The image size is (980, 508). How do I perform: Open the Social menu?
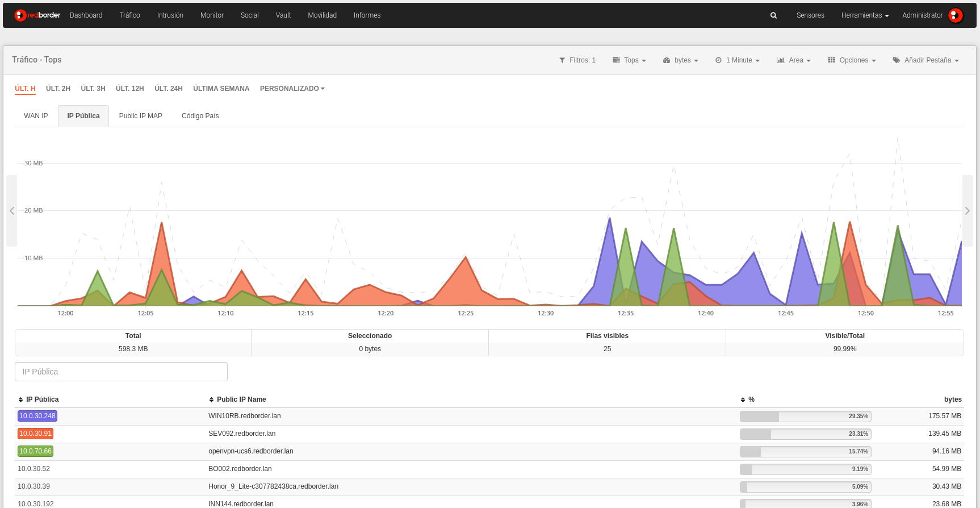click(x=249, y=15)
